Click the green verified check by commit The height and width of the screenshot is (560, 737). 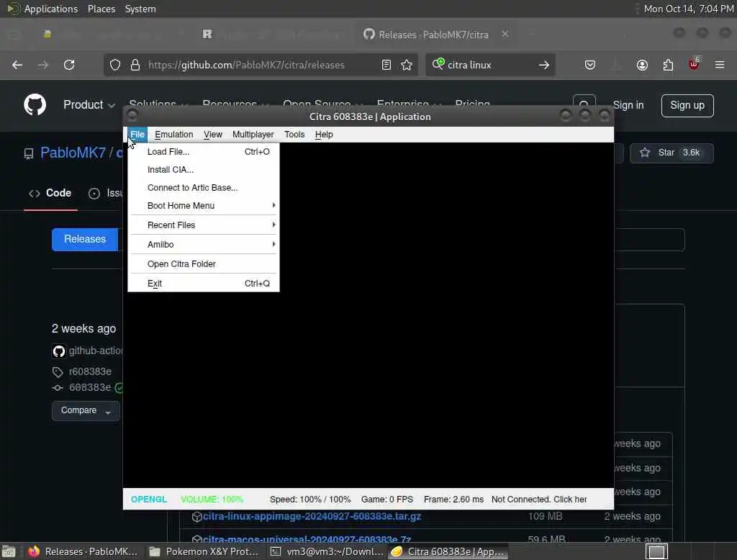[x=119, y=387]
